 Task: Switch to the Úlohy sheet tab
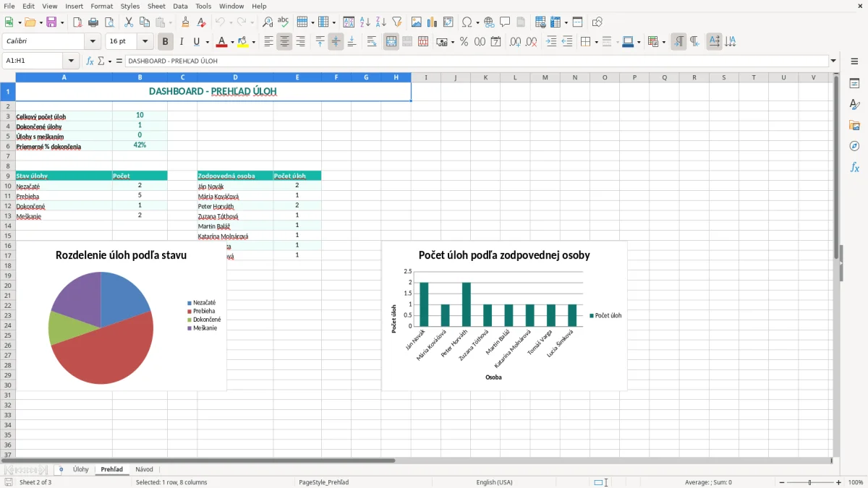coord(80,469)
